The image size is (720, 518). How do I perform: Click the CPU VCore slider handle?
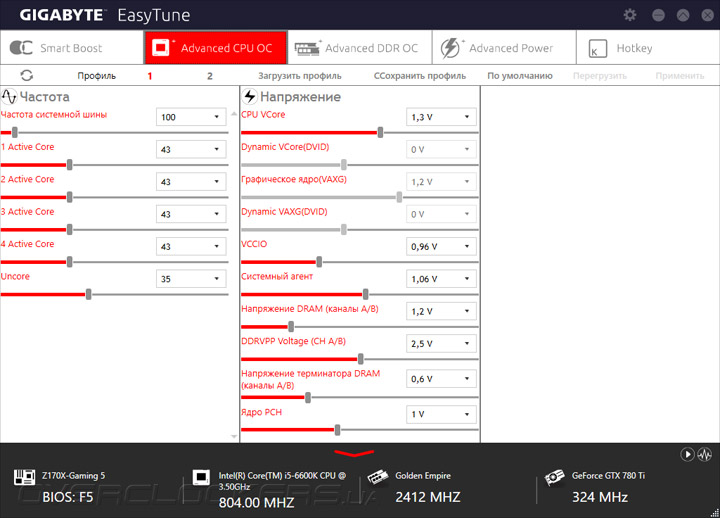click(x=380, y=133)
